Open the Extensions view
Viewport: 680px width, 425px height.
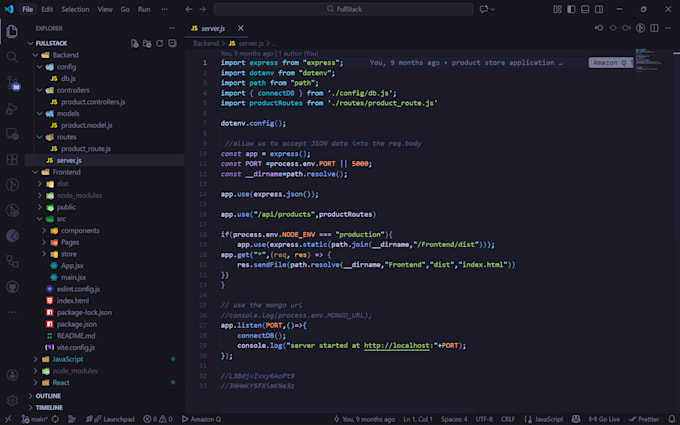[x=12, y=159]
